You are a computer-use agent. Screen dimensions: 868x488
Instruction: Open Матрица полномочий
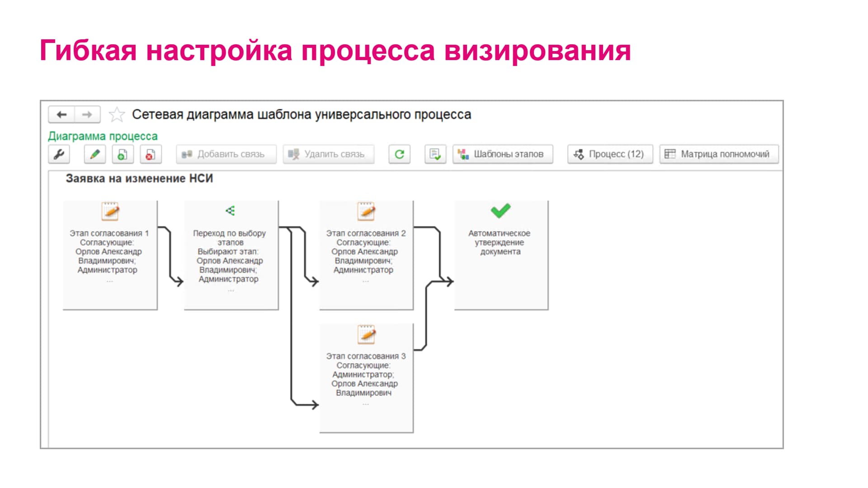point(719,155)
